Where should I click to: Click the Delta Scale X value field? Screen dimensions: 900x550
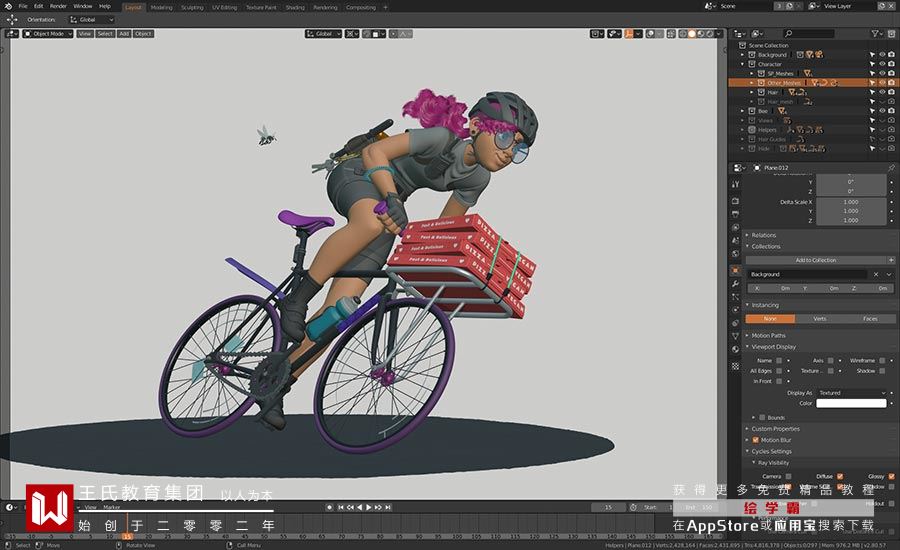pos(851,202)
